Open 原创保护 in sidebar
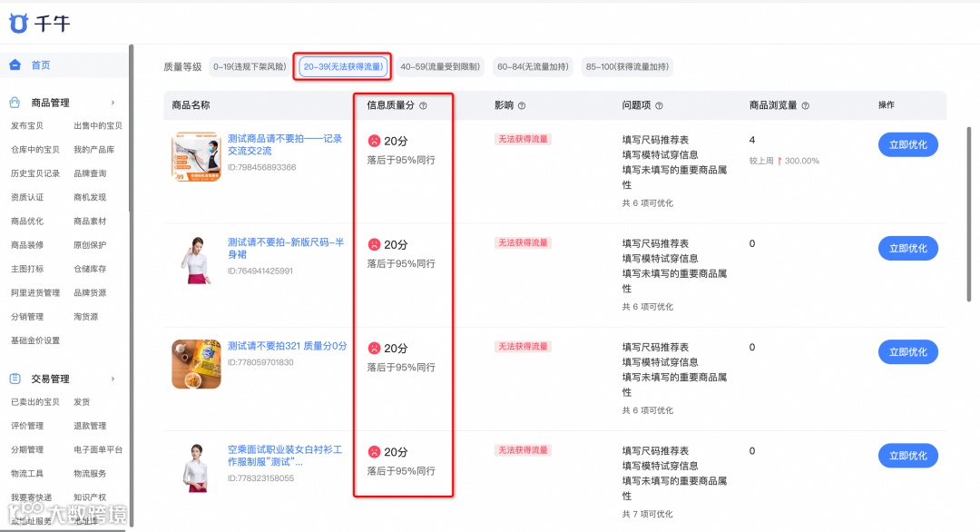This screenshot has height=532, width=980. pyautogui.click(x=90, y=245)
